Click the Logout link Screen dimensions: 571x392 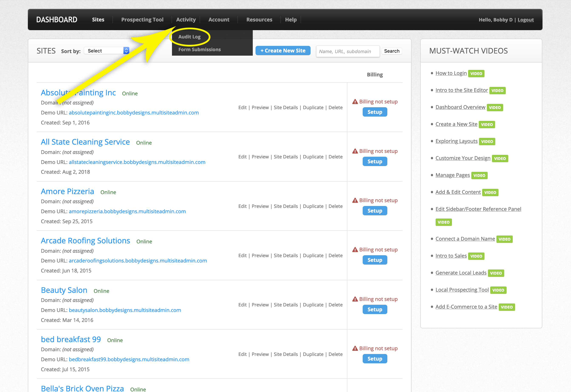pos(526,20)
